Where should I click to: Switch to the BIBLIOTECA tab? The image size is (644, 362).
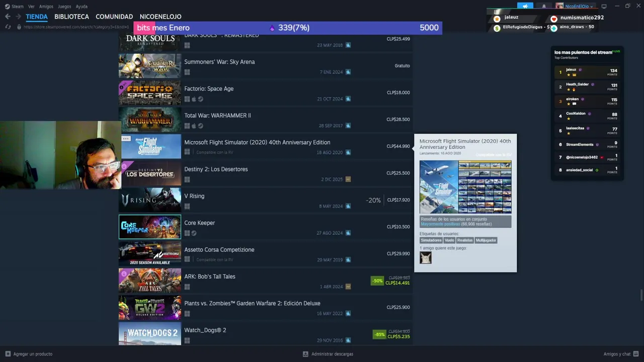pyautogui.click(x=71, y=17)
